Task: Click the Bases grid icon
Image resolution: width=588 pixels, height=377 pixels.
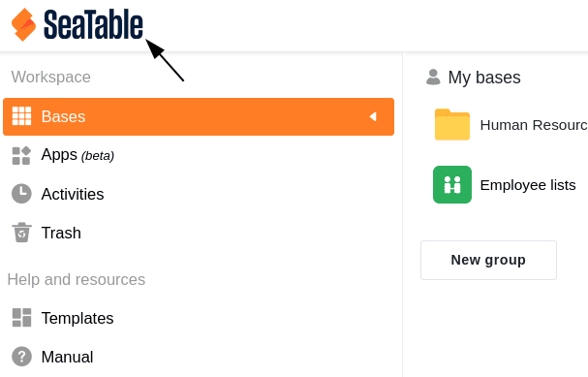Action: (x=21, y=116)
